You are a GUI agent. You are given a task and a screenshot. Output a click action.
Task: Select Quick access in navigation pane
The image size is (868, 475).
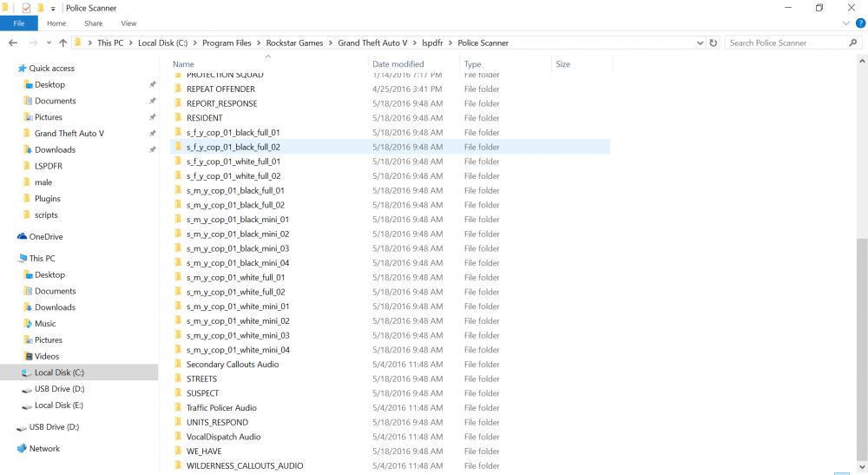click(51, 68)
